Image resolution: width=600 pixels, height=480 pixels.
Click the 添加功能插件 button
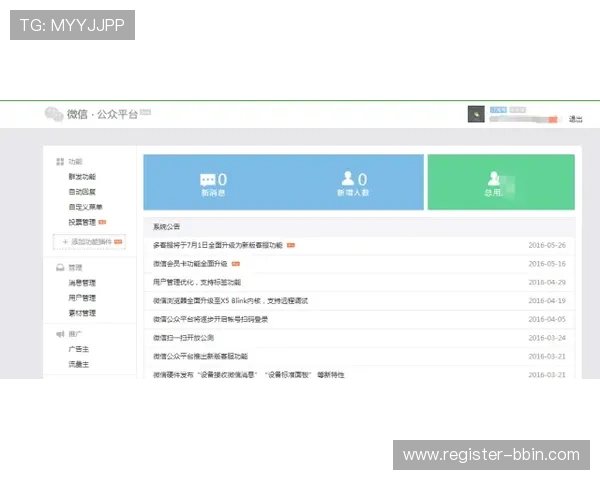(90, 242)
